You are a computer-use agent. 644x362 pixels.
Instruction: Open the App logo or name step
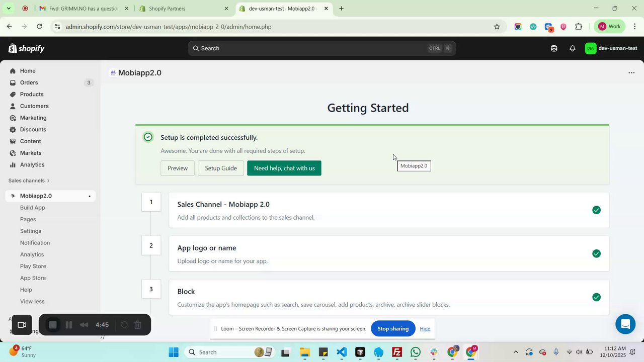pyautogui.click(x=389, y=254)
